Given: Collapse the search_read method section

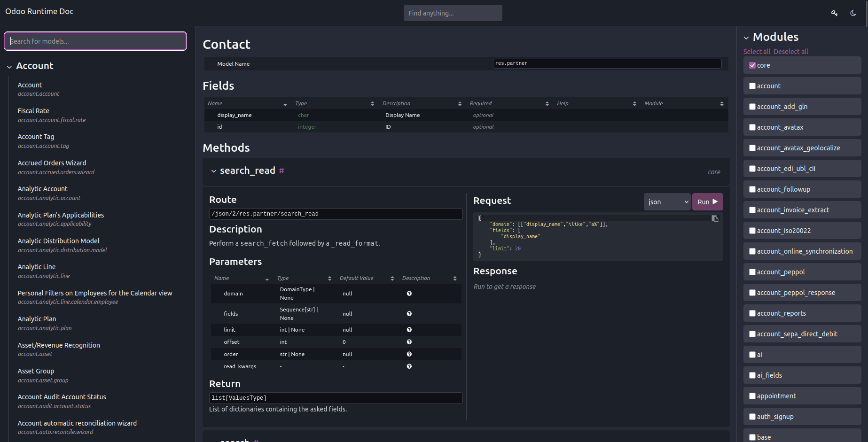Looking at the screenshot, I should [214, 171].
